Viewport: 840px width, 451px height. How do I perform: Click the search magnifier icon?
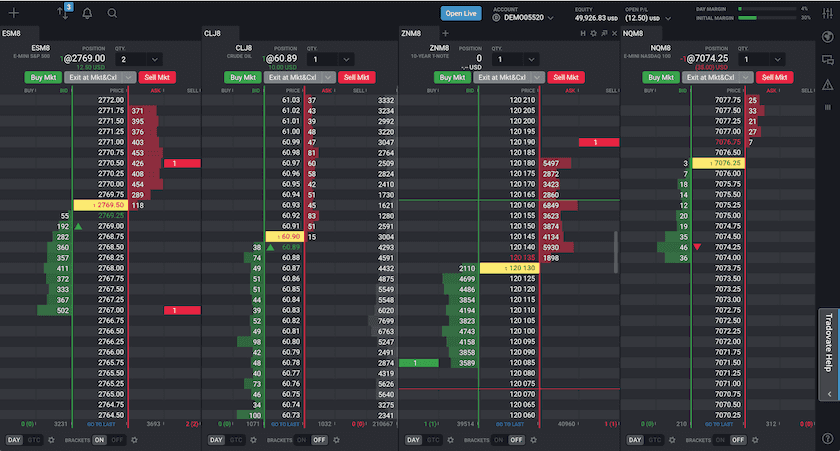point(112,13)
